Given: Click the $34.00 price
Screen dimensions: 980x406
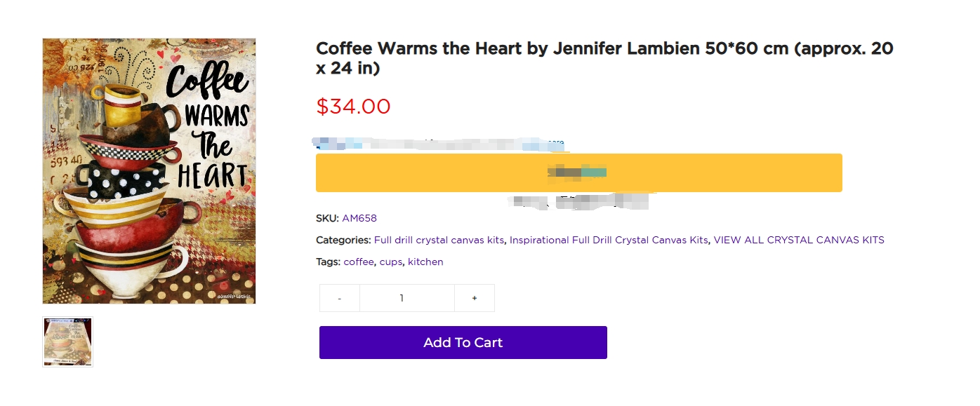Looking at the screenshot, I should click(353, 107).
